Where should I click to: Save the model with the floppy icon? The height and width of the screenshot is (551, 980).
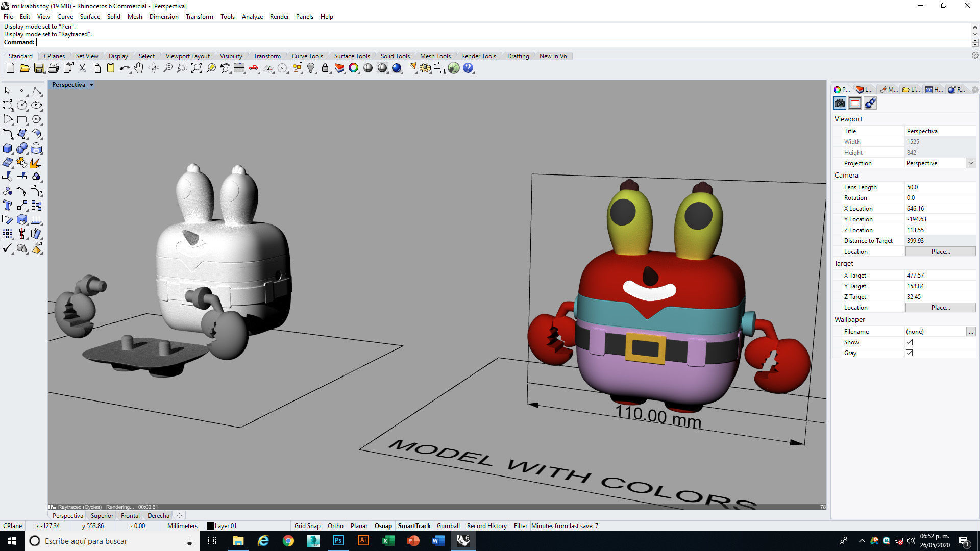pos(39,68)
